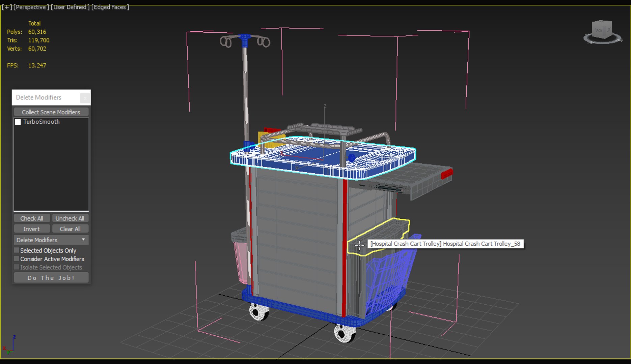Click the Tris count 119,700 statistic
The image size is (631, 364).
[39, 40]
